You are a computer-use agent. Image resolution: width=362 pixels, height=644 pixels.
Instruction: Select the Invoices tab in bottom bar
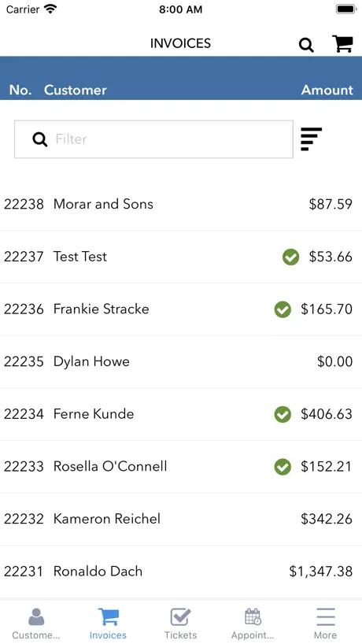[x=109, y=623]
